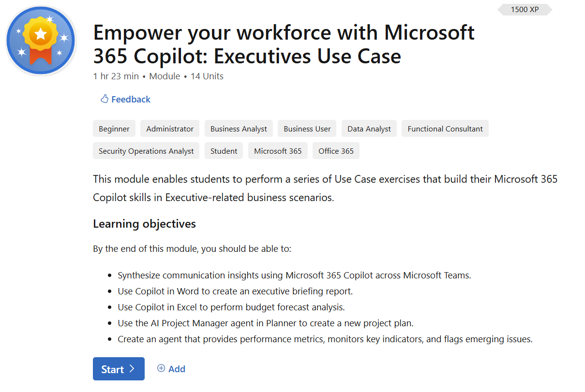Select the Student tag

[224, 151]
